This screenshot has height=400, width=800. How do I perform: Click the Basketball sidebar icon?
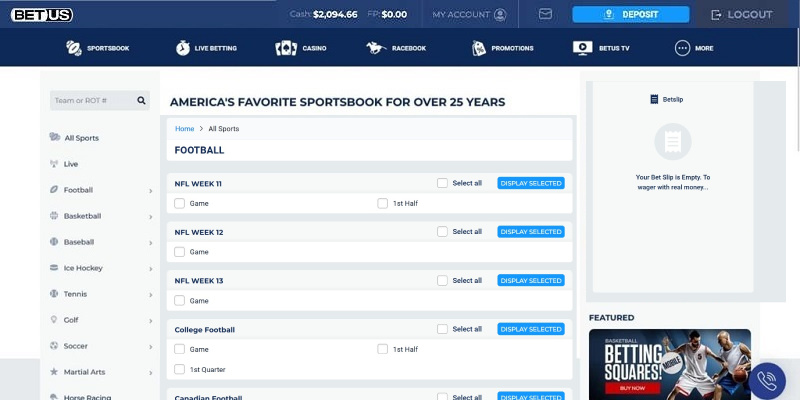tap(54, 215)
